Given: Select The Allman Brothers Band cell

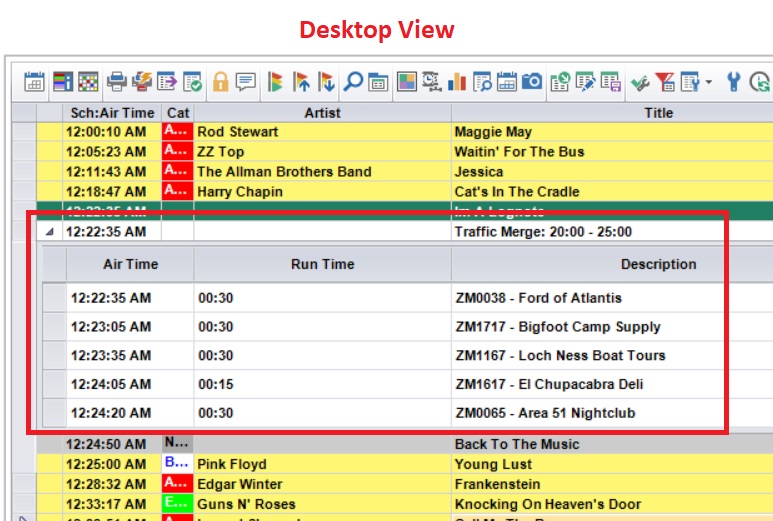Looking at the screenshot, I should [x=322, y=172].
